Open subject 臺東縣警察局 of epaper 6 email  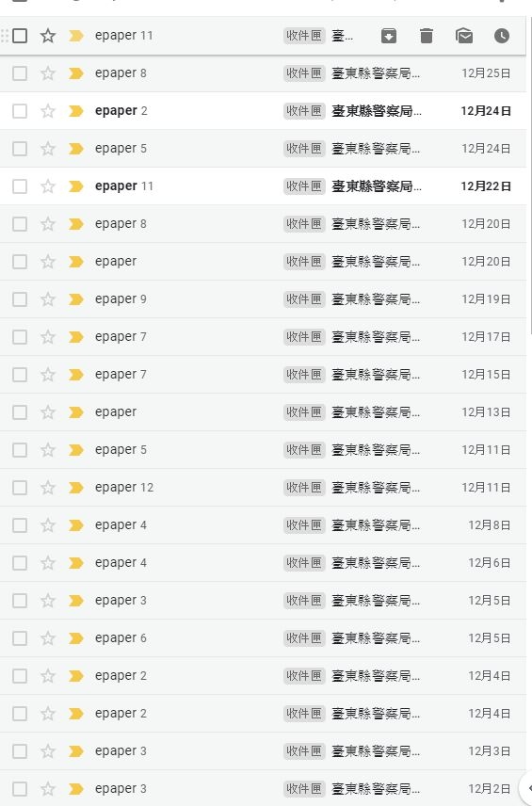pos(376,637)
